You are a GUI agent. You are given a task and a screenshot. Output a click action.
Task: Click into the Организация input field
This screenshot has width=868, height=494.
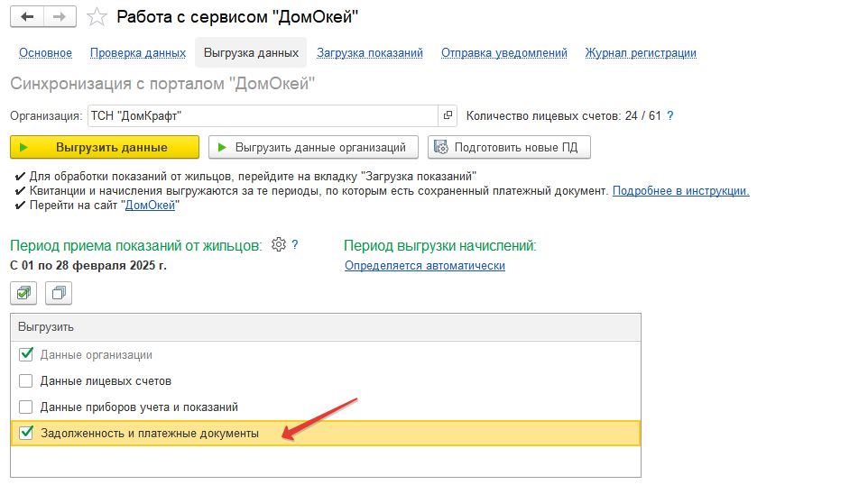coord(263,115)
